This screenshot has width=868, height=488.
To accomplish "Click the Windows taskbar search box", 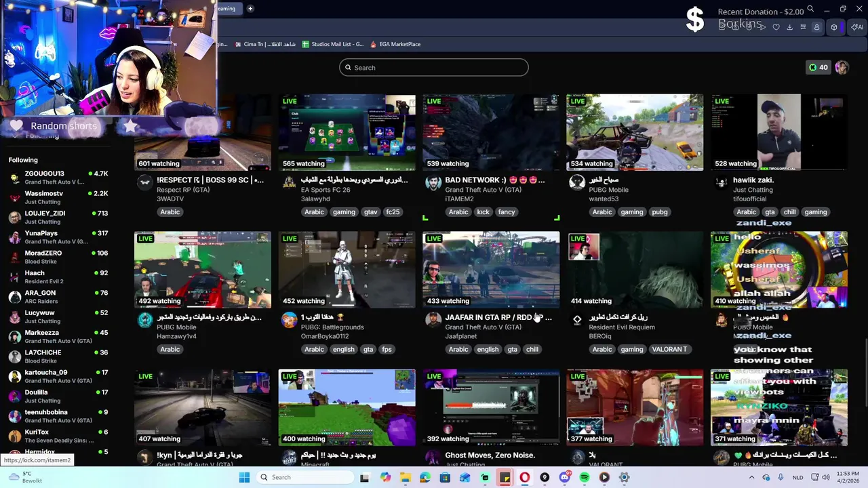I will coord(304,477).
